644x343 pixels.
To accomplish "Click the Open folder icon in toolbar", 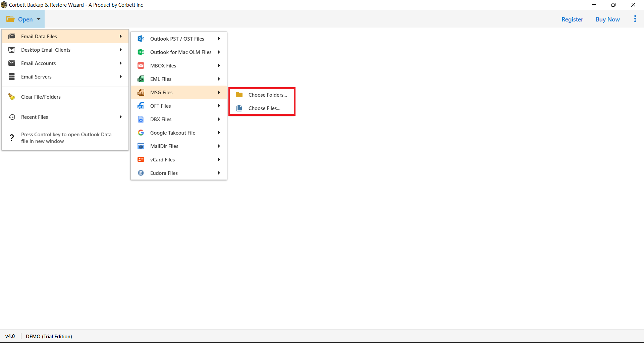I will click(x=10, y=19).
